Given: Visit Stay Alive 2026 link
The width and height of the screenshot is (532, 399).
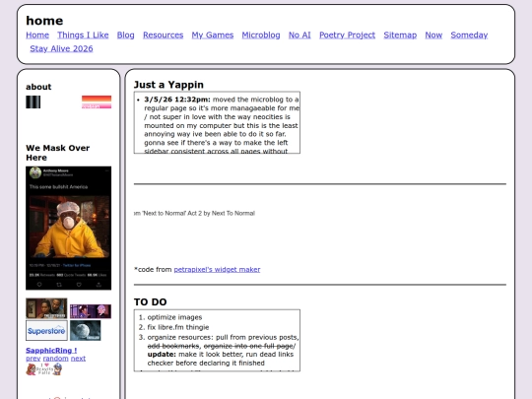Looking at the screenshot, I should click(61, 48).
